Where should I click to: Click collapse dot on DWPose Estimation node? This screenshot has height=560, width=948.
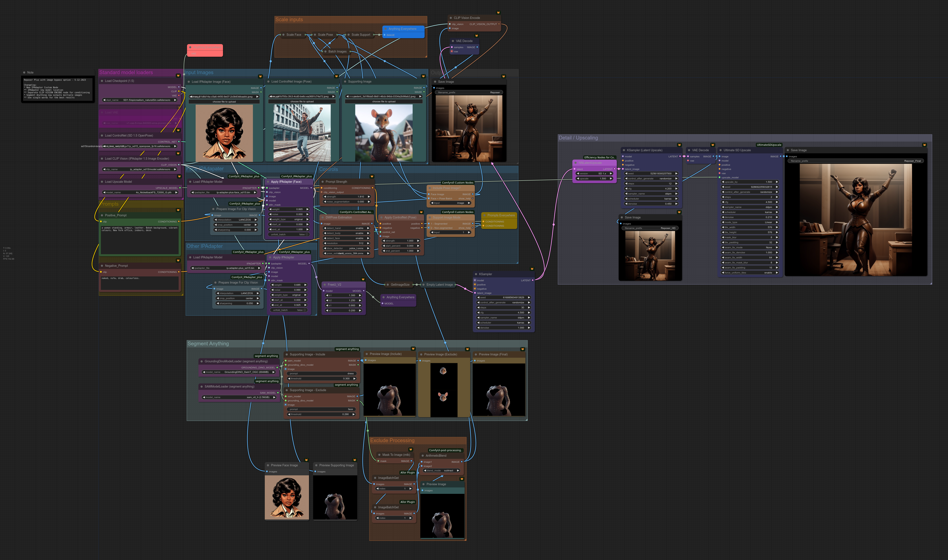322,217
